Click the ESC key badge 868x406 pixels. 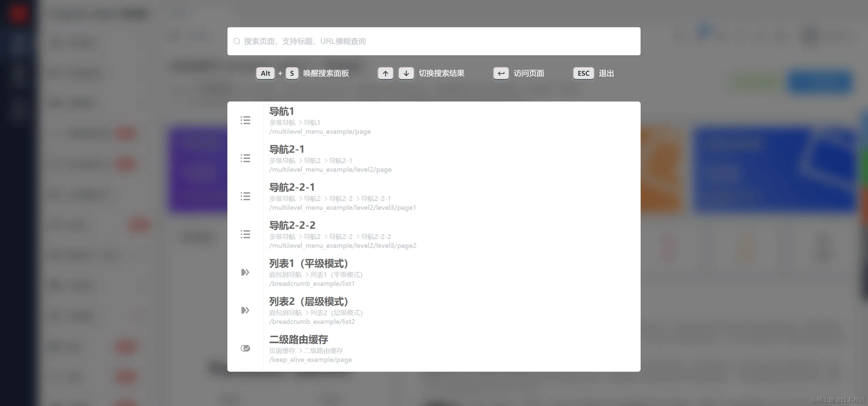coord(584,73)
